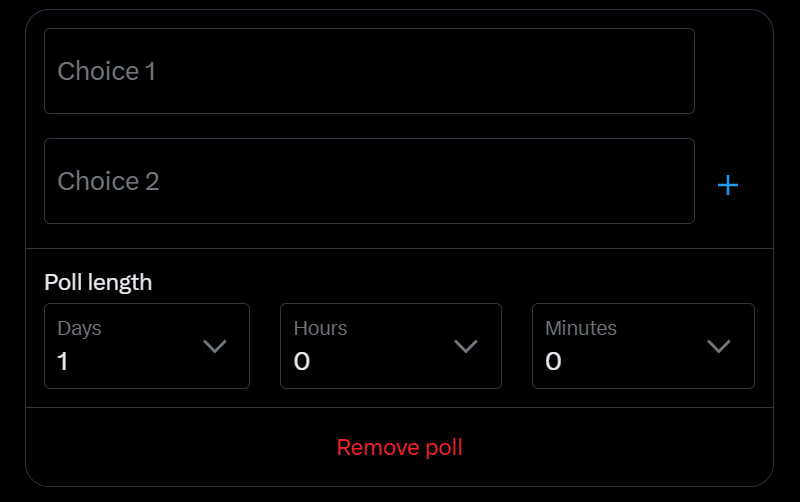Screen dimensions: 800x502
Task: Open the Minutes dropdown
Action: (642, 346)
